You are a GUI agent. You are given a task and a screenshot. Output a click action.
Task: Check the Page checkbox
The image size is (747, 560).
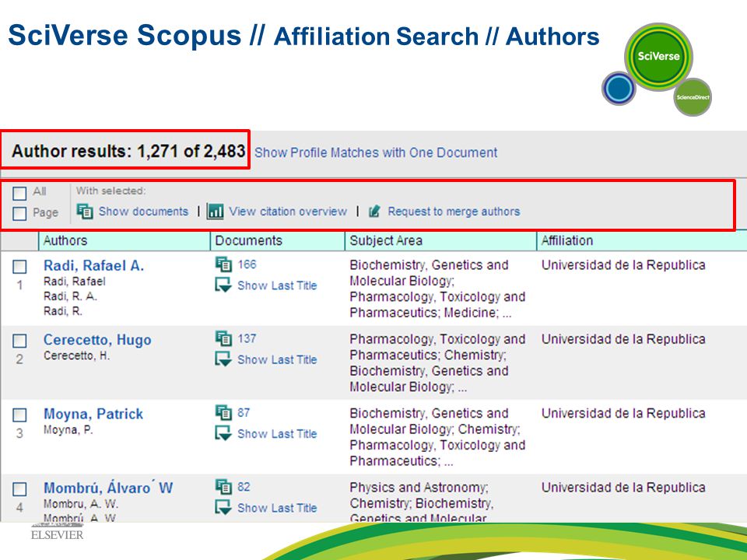(x=19, y=213)
